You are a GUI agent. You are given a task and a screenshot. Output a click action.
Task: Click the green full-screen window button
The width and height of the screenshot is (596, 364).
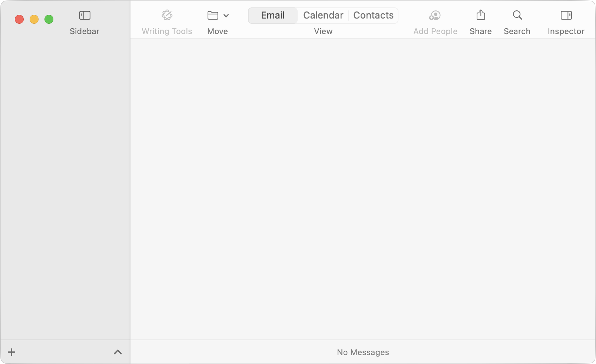(x=49, y=19)
